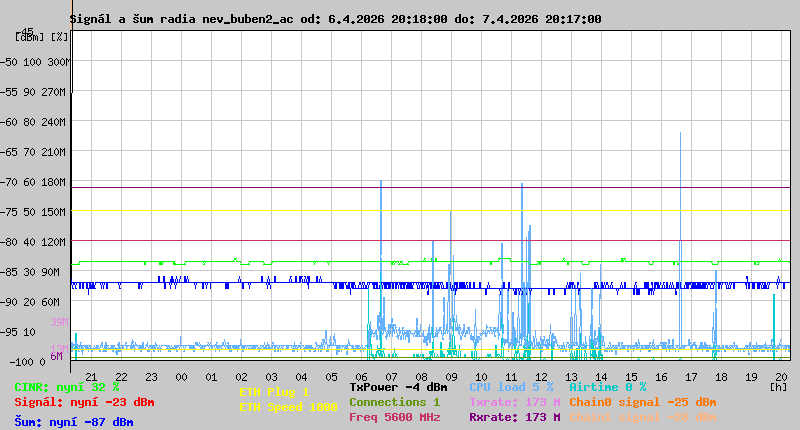The width and height of the screenshot is (800, 430).
Task: Click the 'ETH Plug 1' legend label
Action: tap(274, 392)
